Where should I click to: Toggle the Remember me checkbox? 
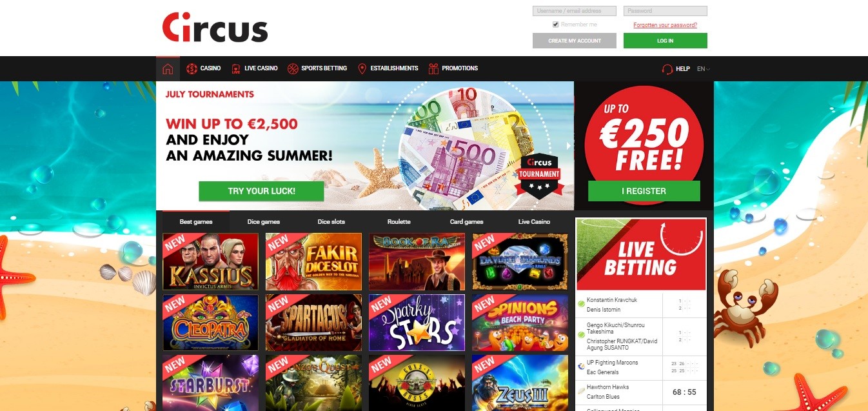[556, 25]
